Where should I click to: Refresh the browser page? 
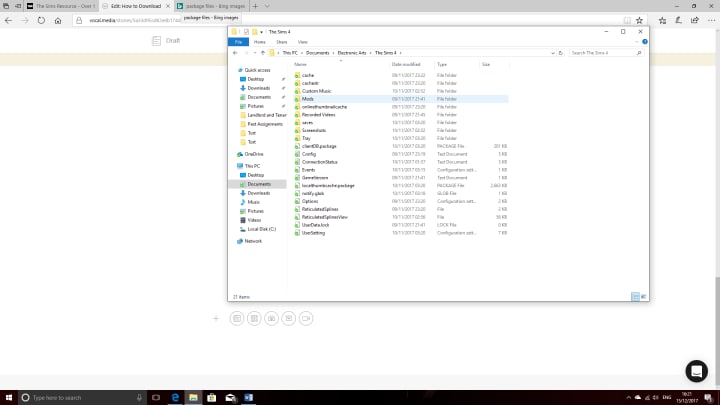[41, 21]
